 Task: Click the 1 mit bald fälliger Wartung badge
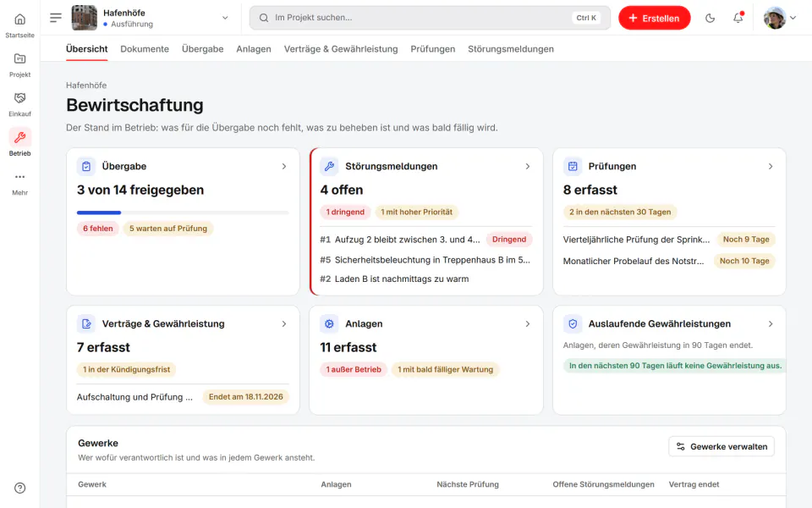point(446,370)
